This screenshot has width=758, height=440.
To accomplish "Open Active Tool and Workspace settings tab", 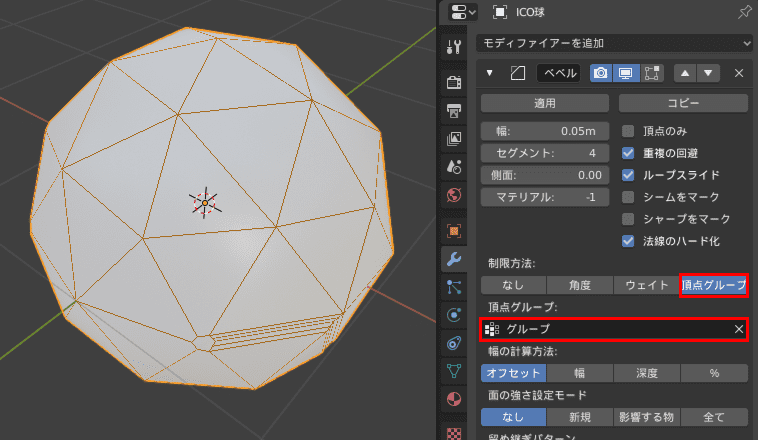I will click(454, 47).
